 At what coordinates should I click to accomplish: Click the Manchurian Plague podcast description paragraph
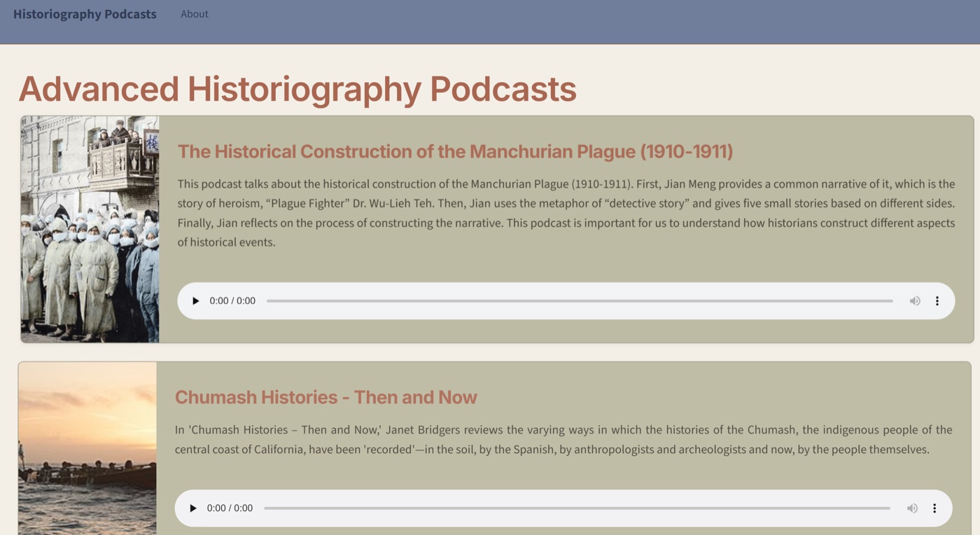(x=566, y=213)
